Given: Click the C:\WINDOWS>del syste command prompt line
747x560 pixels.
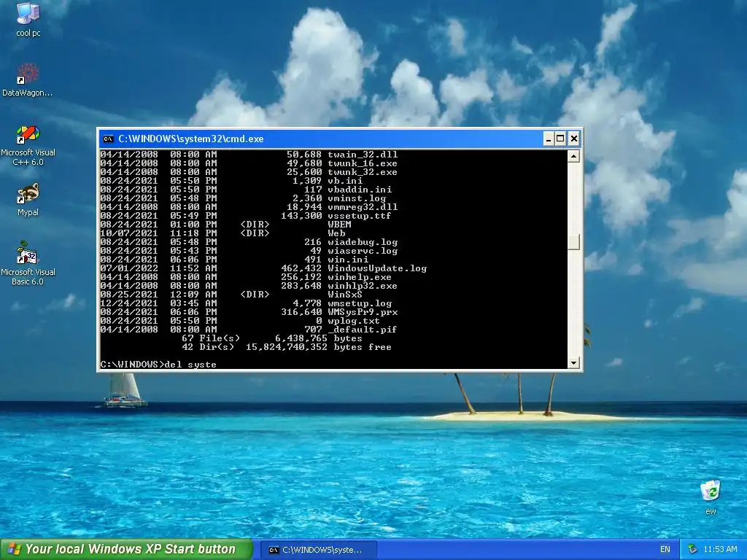Looking at the screenshot, I should [158, 365].
